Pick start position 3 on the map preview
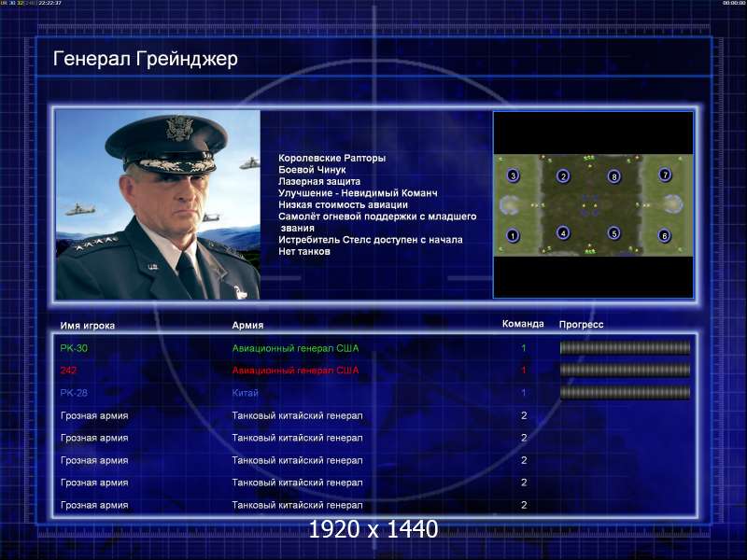The width and height of the screenshot is (747, 560). coord(513,175)
